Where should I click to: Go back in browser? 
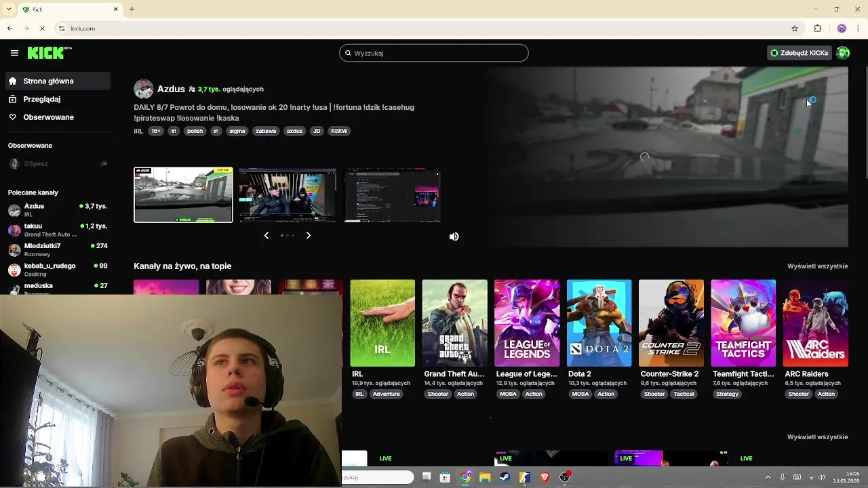coord(9,28)
